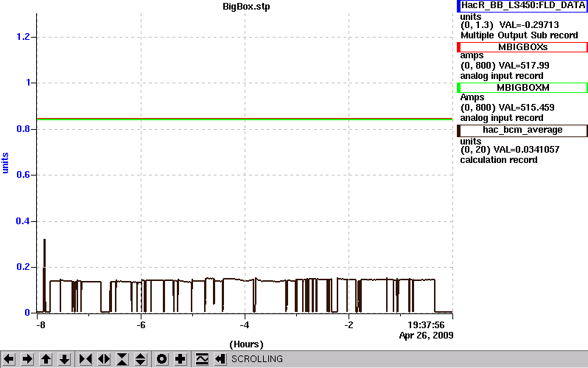The width and height of the screenshot is (588, 368).
Task: Click the plus toolbar icon
Action: [181, 359]
